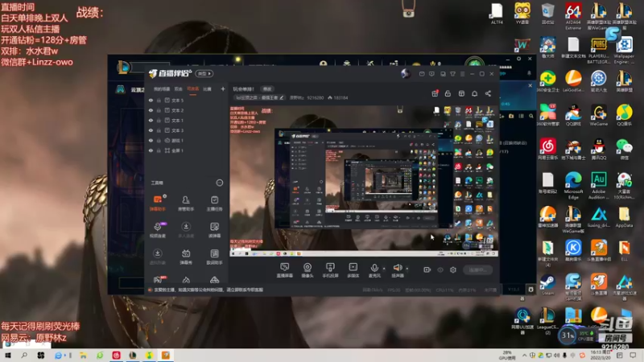Hide the 文本 2 source
Image resolution: width=644 pixels, height=362 pixels.
point(151,110)
